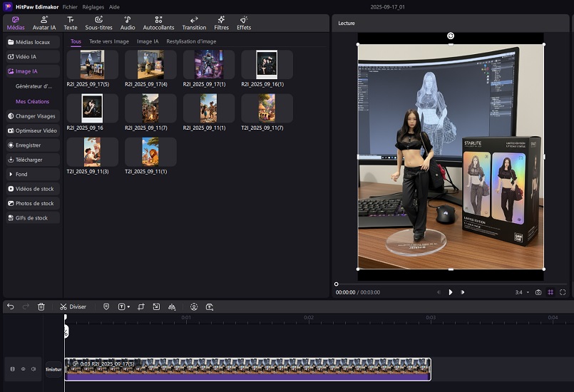Open the 3:4 aspect ratio dropdown
The image size is (574, 392).
click(523, 292)
